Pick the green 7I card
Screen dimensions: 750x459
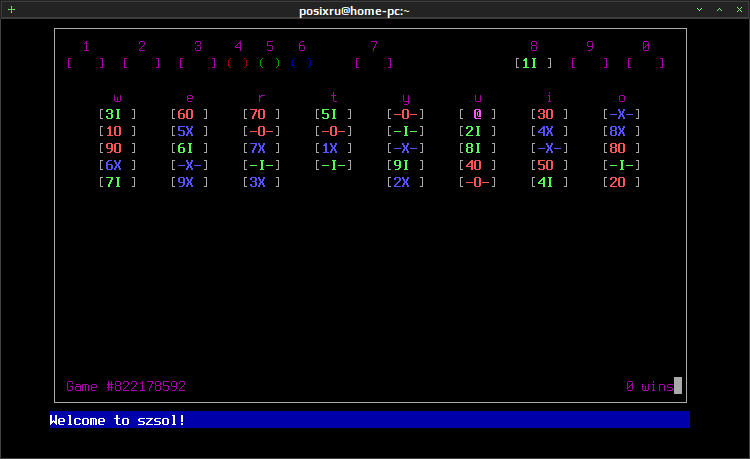(117, 182)
